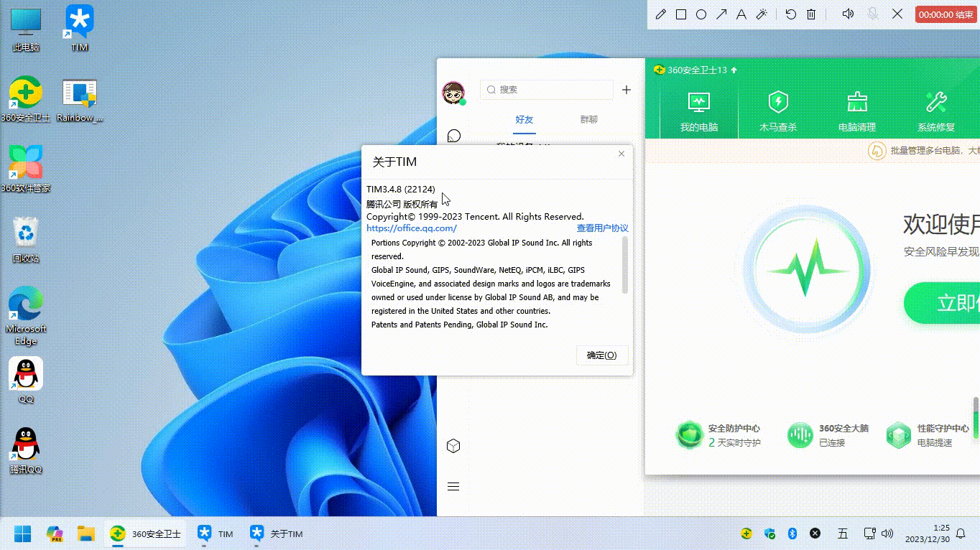The image size is (980, 550).
Task: Open the 腾讯QQ desktop shortcut
Action: tap(26, 452)
